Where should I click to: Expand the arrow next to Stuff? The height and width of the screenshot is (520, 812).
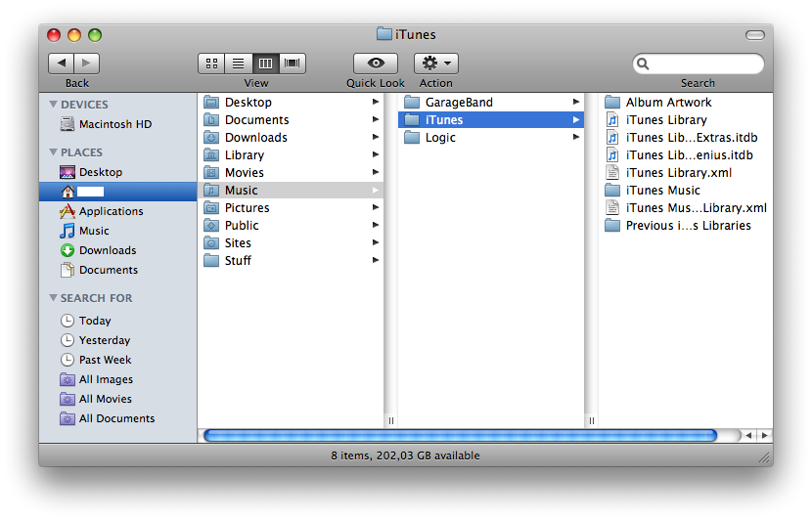(x=376, y=260)
